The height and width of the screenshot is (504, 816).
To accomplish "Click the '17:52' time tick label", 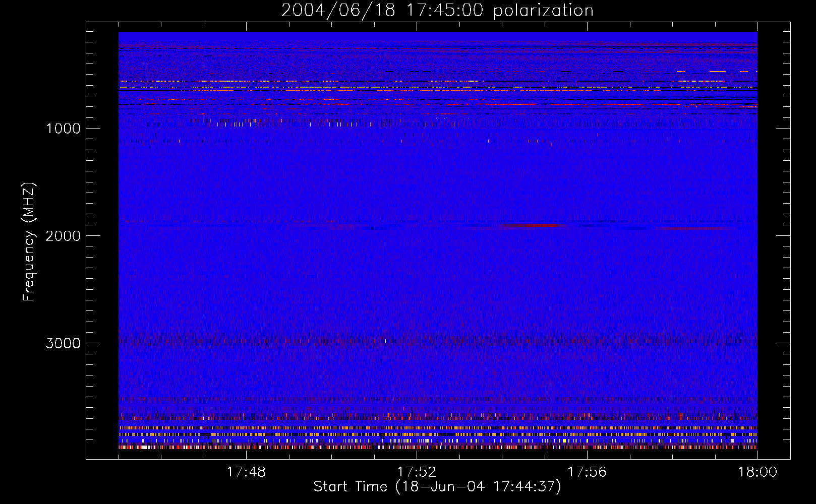I will pyautogui.click(x=417, y=472).
